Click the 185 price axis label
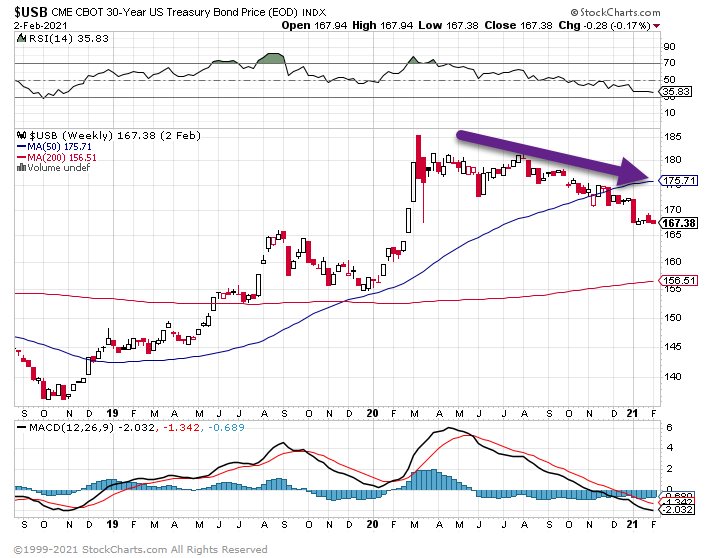The height and width of the screenshot is (558, 720). coord(673,137)
